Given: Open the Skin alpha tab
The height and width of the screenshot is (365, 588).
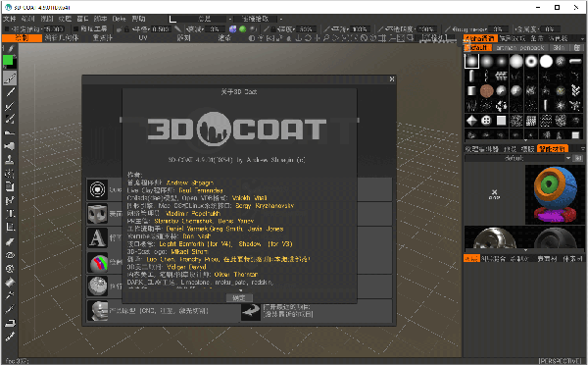Looking at the screenshot, I should point(559,48).
